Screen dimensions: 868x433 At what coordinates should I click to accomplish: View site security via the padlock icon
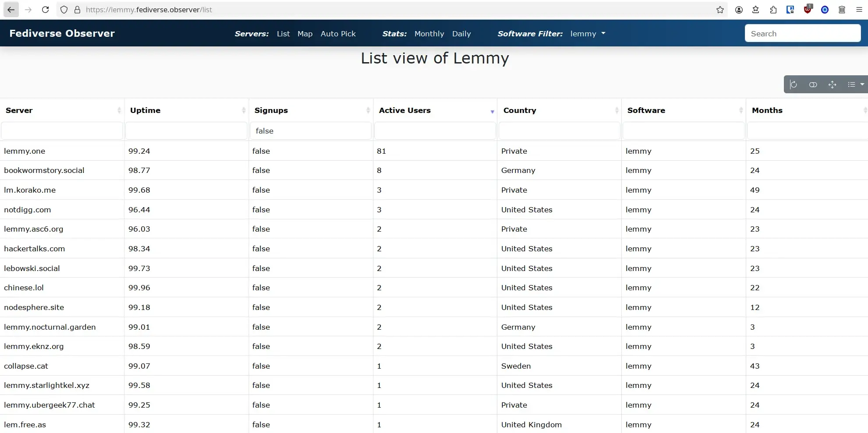[77, 10]
